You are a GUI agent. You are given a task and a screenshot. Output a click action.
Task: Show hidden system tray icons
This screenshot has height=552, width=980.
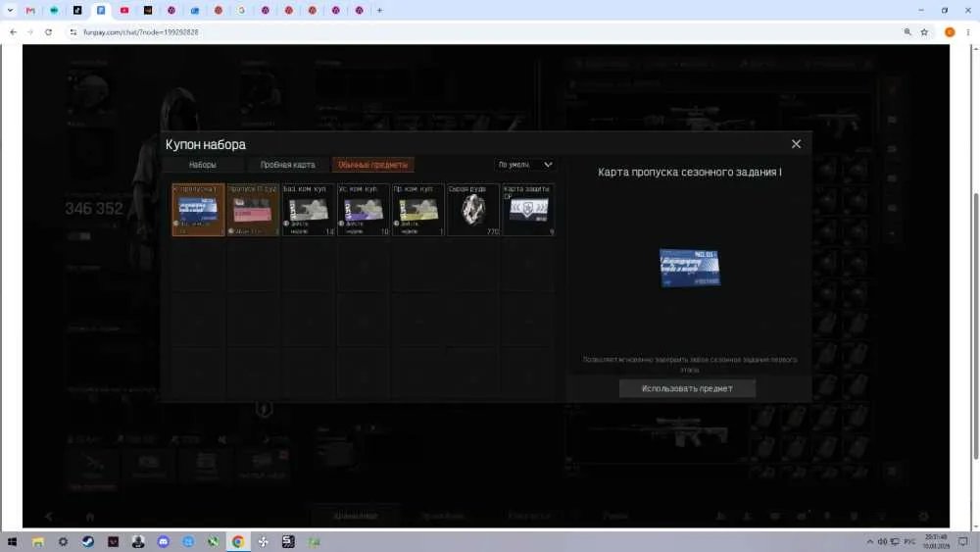coord(870,542)
